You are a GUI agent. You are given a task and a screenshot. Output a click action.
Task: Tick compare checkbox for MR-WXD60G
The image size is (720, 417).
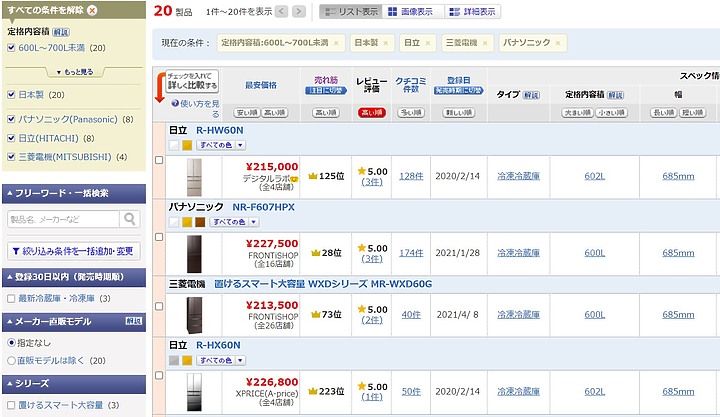(159, 306)
